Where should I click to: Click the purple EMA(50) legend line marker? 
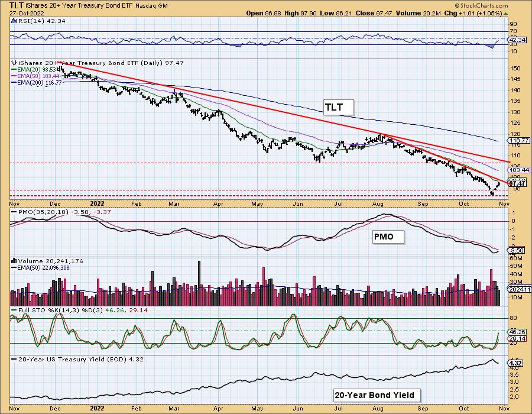[x=14, y=76]
